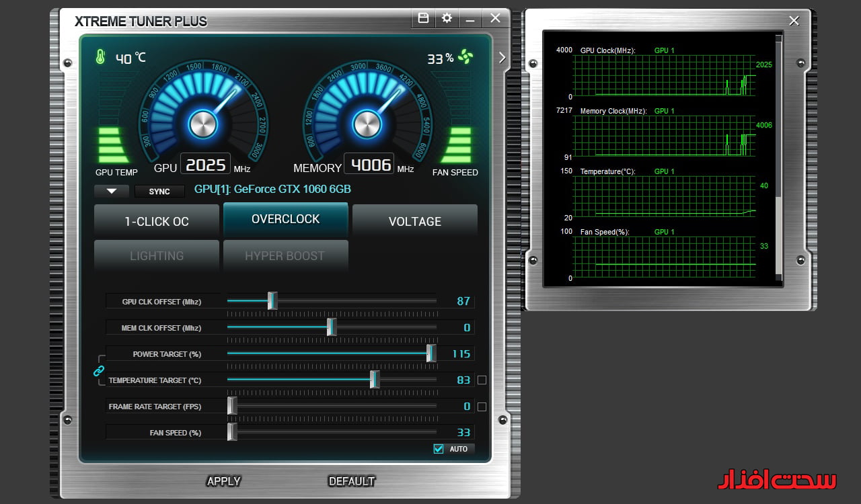Switch to the 1-CLICK OC tab
Viewport: 861px width, 504px height.
(x=157, y=221)
